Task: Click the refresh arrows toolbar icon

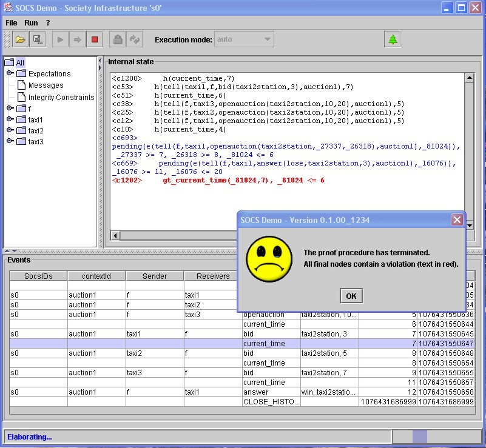Action: [x=135, y=40]
